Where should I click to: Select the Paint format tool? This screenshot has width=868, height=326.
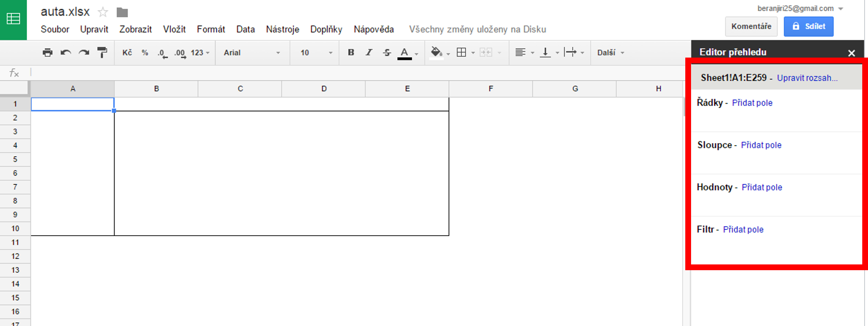[x=102, y=53]
